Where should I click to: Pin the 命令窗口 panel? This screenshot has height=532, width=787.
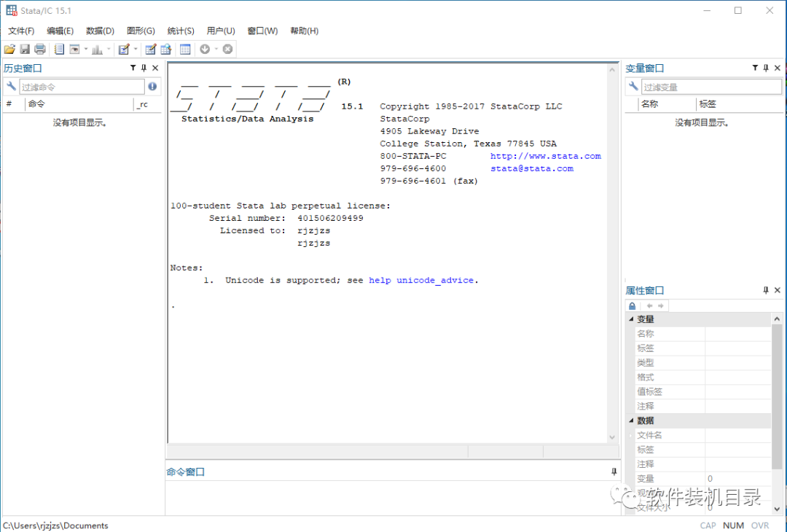614,472
